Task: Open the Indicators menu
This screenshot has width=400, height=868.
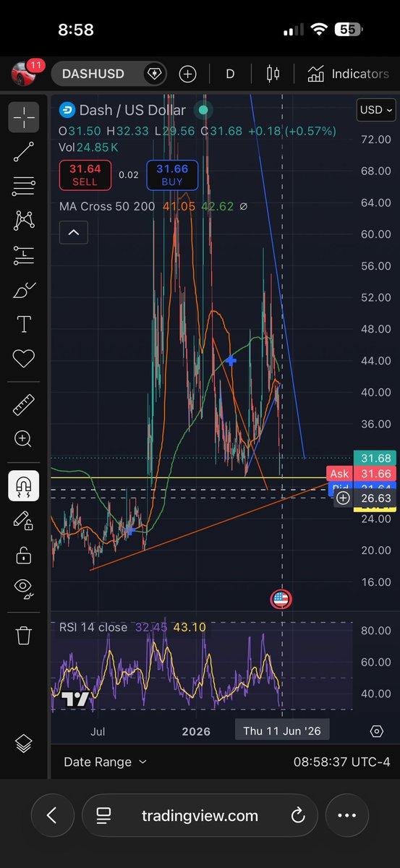Action: click(x=348, y=74)
